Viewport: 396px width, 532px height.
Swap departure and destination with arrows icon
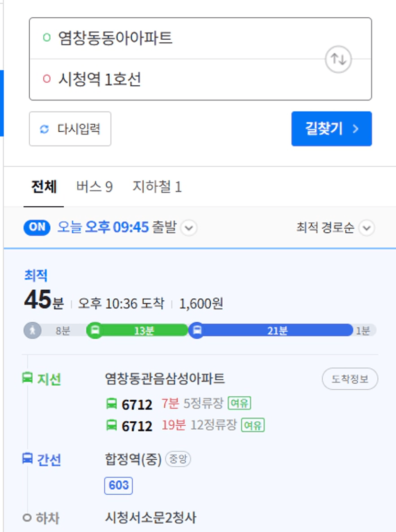(x=338, y=59)
